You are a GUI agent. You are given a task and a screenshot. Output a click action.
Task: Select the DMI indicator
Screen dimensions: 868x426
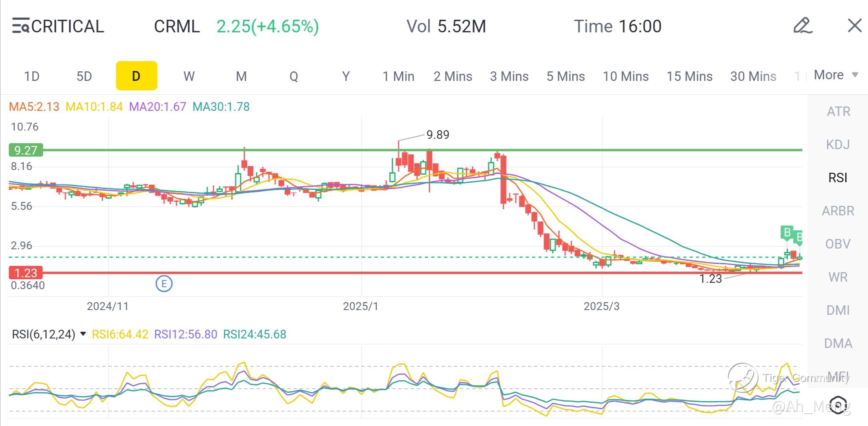point(838,310)
